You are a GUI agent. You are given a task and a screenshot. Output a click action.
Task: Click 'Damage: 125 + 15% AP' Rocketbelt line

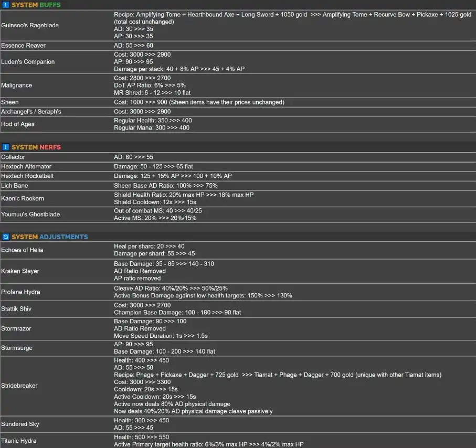click(x=173, y=176)
